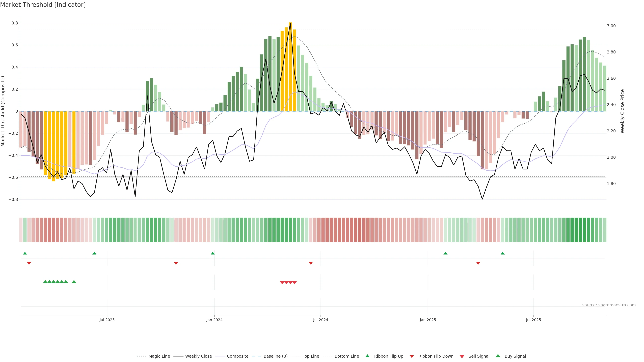
Task: Click the Weekly Close Price axis title
Action: click(x=623, y=111)
